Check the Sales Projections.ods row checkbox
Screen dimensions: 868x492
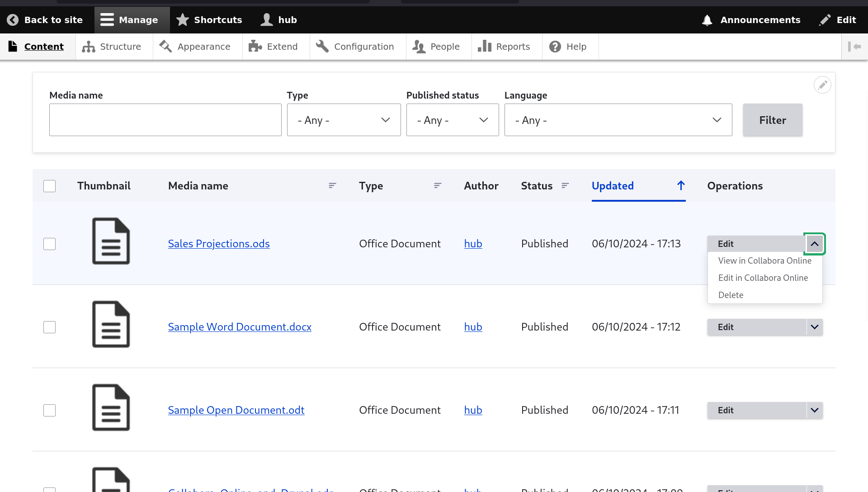coord(50,244)
